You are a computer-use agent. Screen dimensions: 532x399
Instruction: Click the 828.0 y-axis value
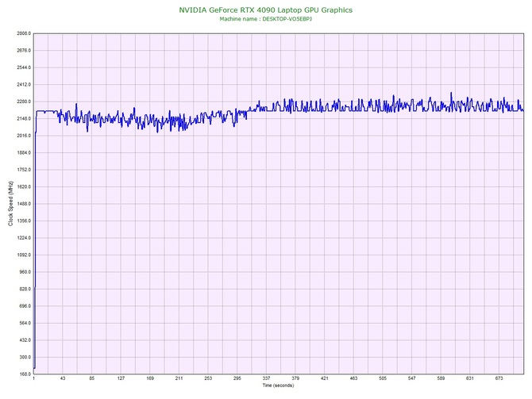pyautogui.click(x=25, y=289)
